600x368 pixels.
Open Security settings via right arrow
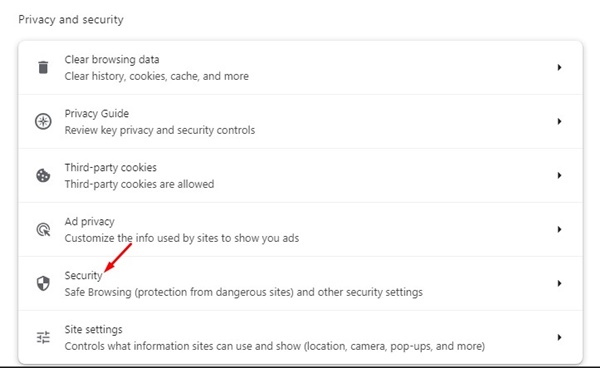559,283
